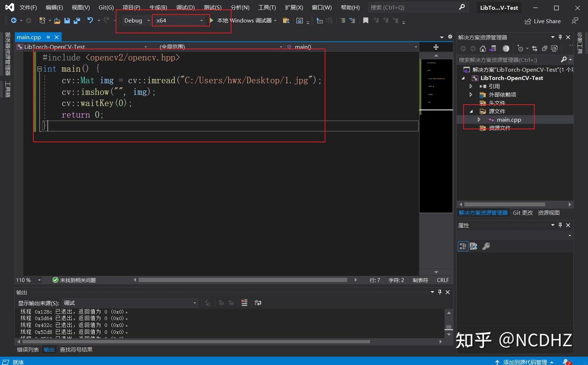Open the Debug configuration dropdown

[148, 20]
